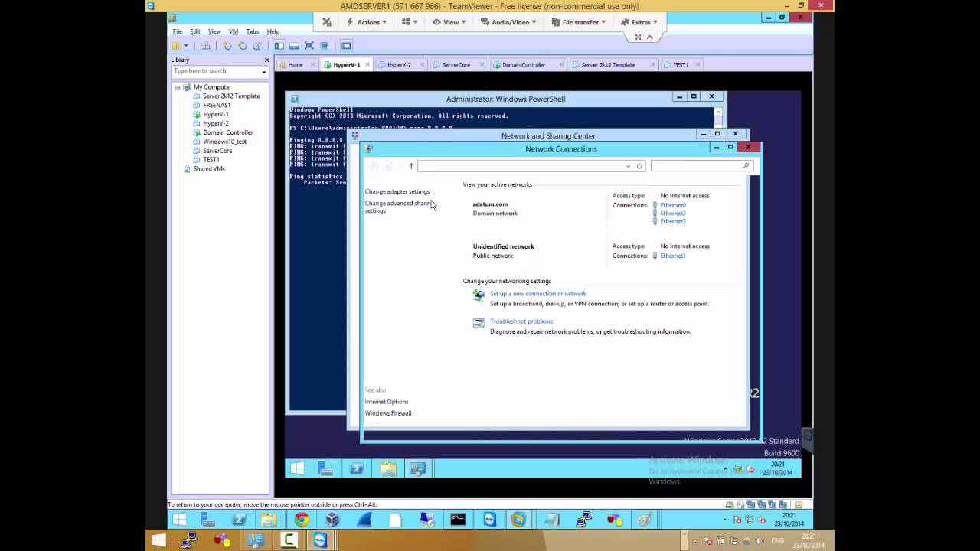Open the Audio/Video dropdown in TeamViewer
The image size is (980, 551).
(509, 22)
